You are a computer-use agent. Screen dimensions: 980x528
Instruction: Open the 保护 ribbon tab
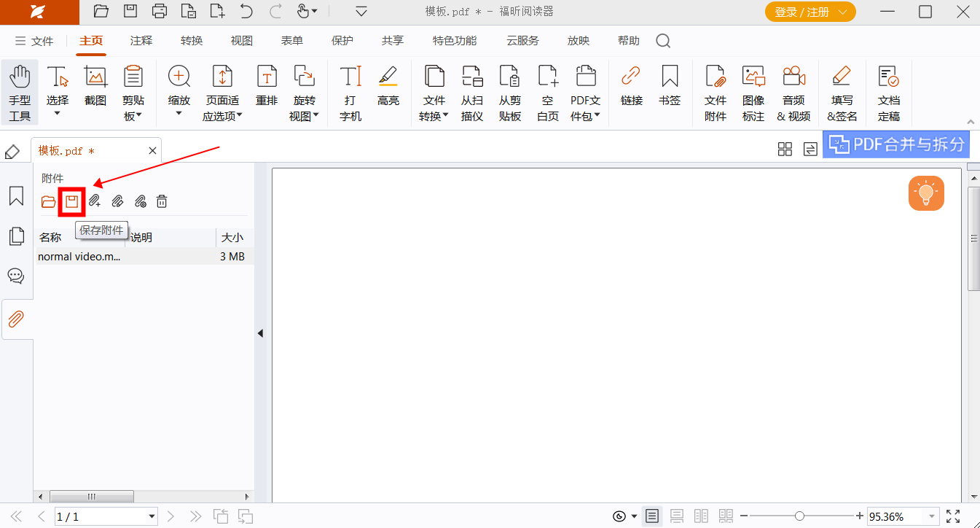tap(342, 41)
